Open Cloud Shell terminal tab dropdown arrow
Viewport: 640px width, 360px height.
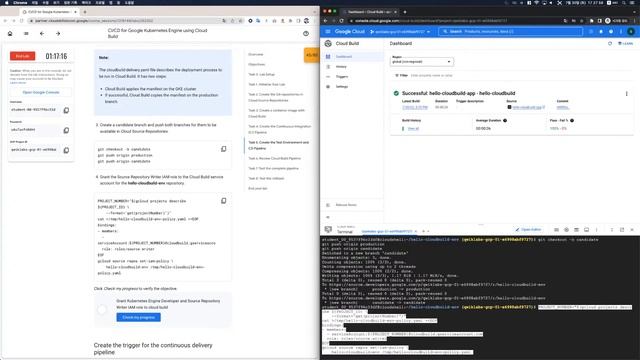(x=428, y=231)
